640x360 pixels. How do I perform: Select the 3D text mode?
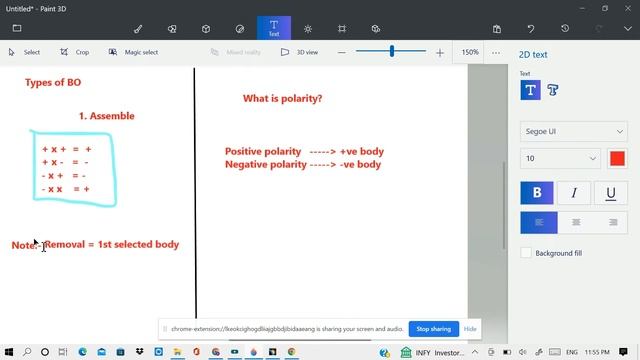pos(553,90)
